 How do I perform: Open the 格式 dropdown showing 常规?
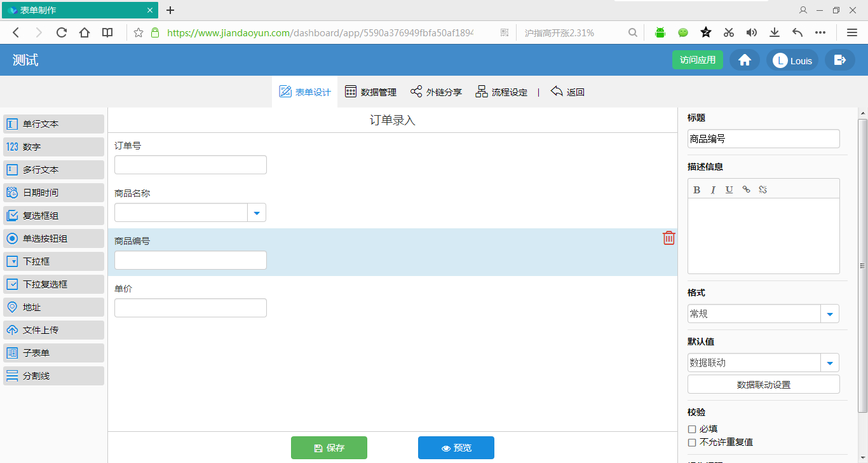830,314
